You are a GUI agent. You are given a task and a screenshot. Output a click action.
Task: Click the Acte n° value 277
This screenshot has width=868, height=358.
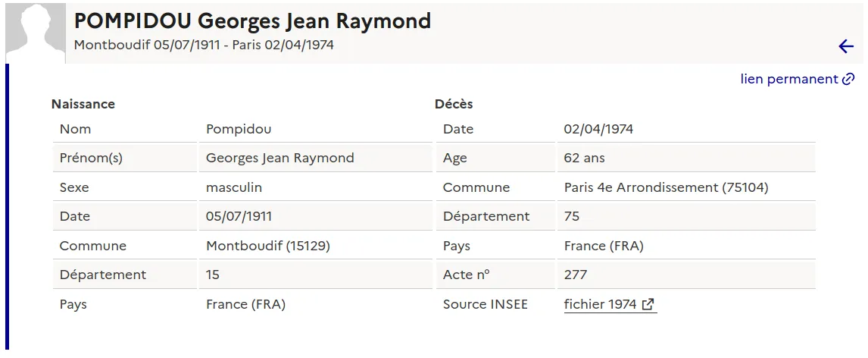pos(575,275)
